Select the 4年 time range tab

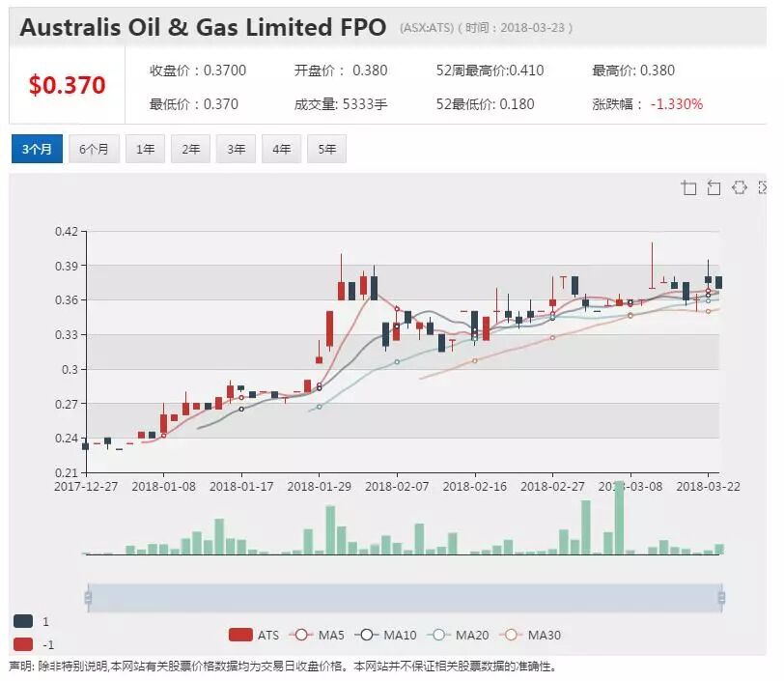pyautogui.click(x=282, y=149)
